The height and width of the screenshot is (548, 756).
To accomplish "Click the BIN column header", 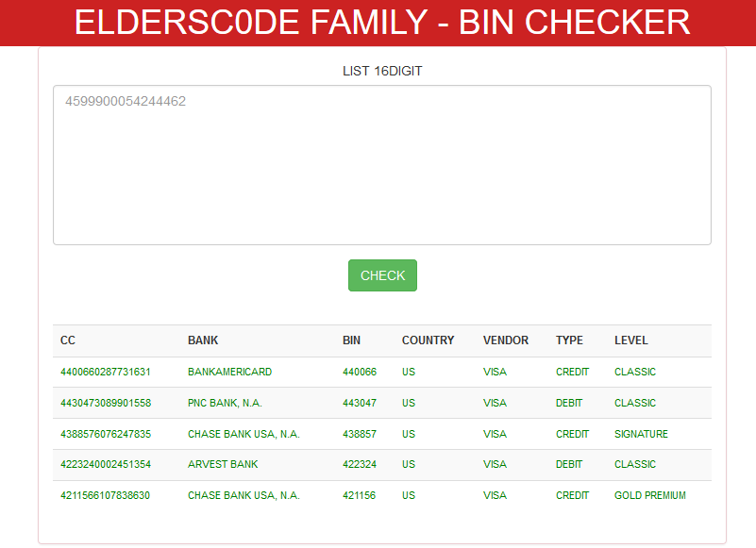I will coord(351,340).
